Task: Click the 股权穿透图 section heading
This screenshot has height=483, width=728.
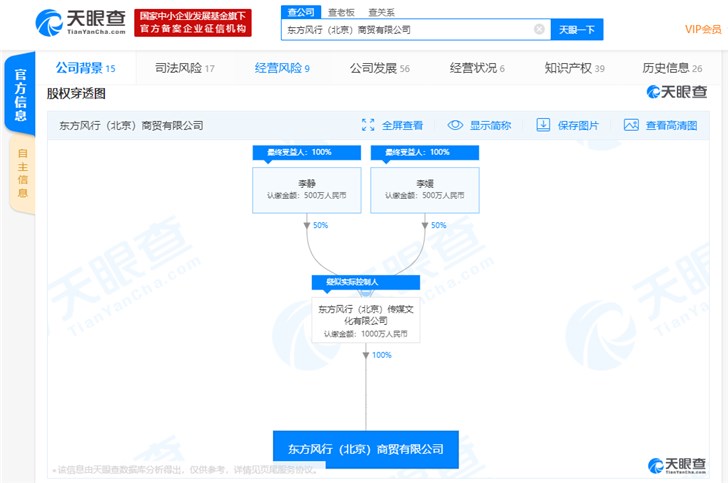Action: click(76, 94)
